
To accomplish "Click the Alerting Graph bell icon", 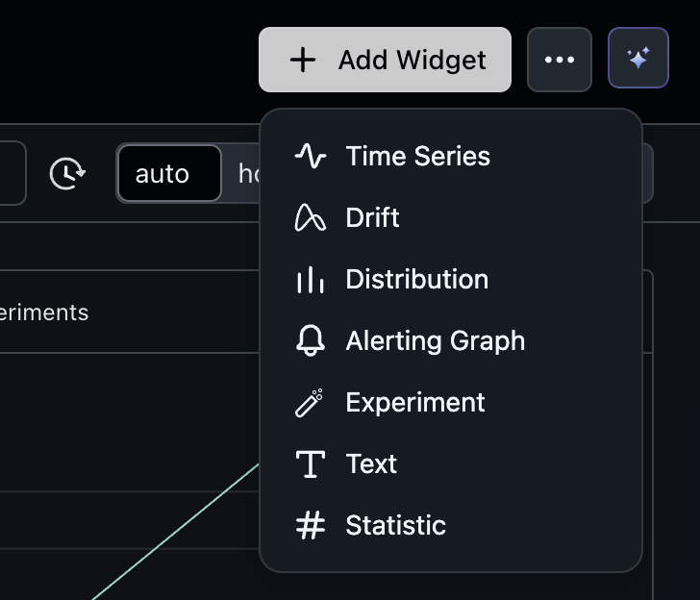I will pyautogui.click(x=310, y=341).
